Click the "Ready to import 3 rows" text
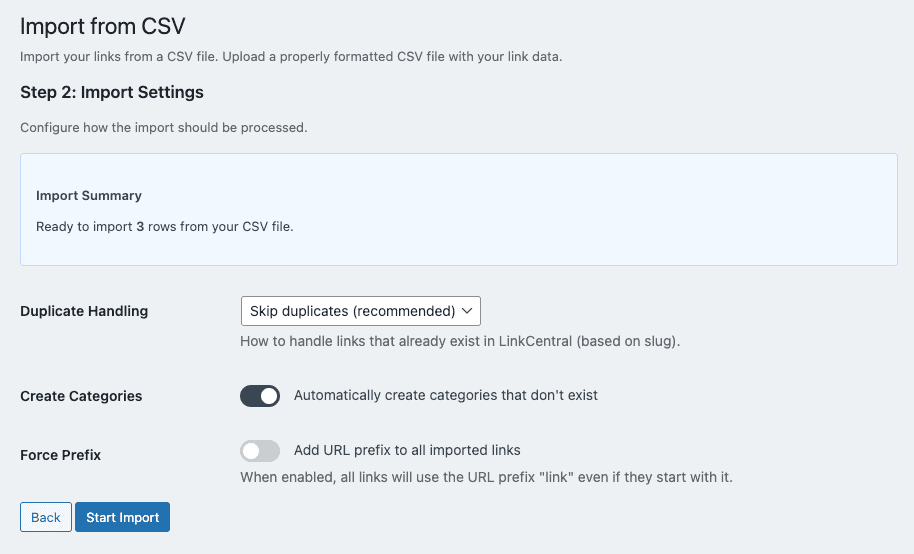The height and width of the screenshot is (554, 914). click(x=164, y=227)
